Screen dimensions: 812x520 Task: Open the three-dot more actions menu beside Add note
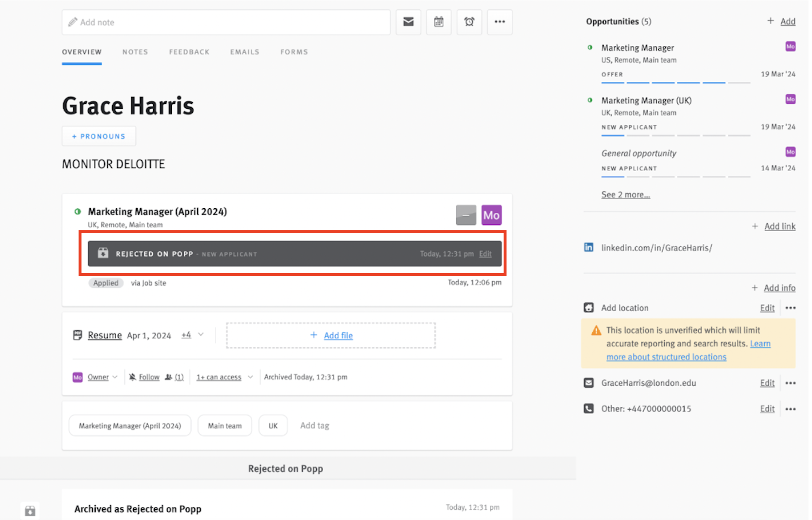point(500,22)
